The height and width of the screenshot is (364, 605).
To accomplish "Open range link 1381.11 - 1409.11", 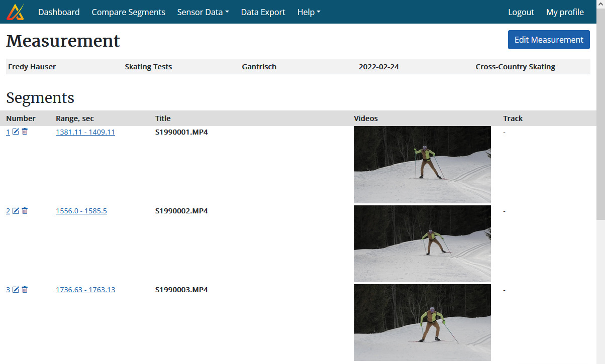I will (x=85, y=132).
